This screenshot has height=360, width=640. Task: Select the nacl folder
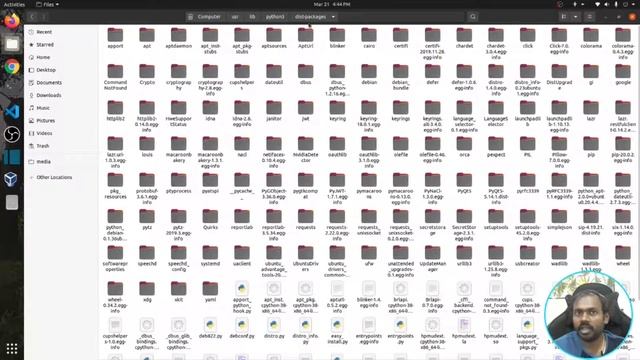click(x=242, y=147)
